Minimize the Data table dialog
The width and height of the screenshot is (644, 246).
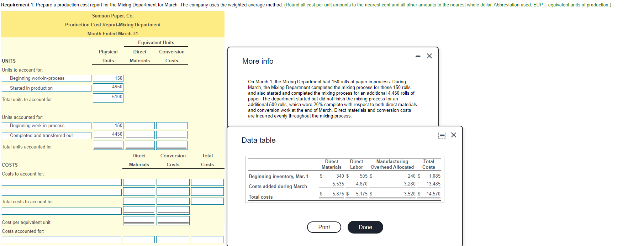point(442,135)
